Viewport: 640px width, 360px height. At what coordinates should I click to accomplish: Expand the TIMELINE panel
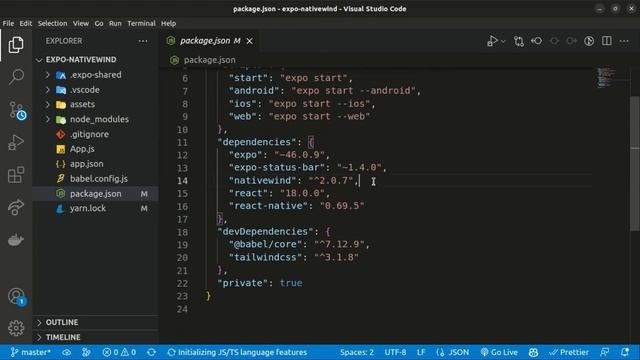tap(96, 337)
